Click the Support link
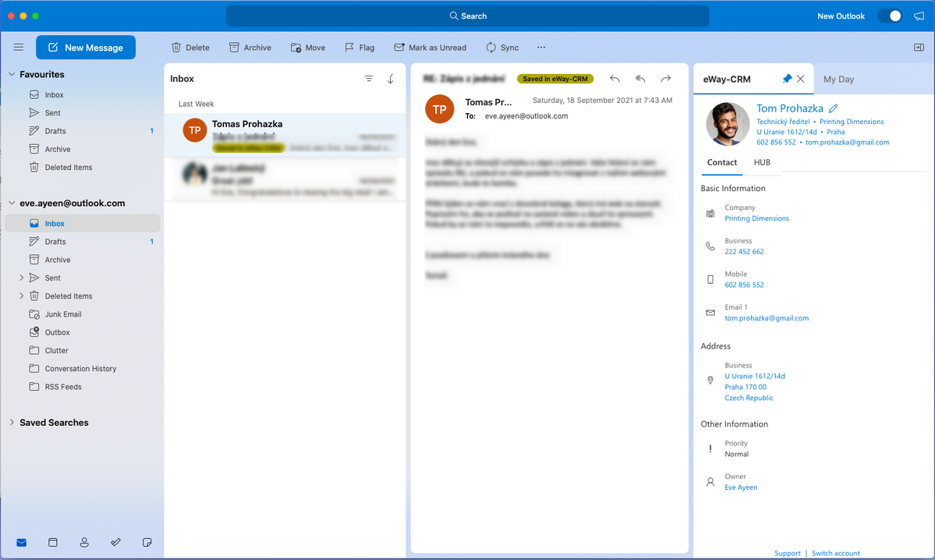Screen dimensions: 935x560 787,554
